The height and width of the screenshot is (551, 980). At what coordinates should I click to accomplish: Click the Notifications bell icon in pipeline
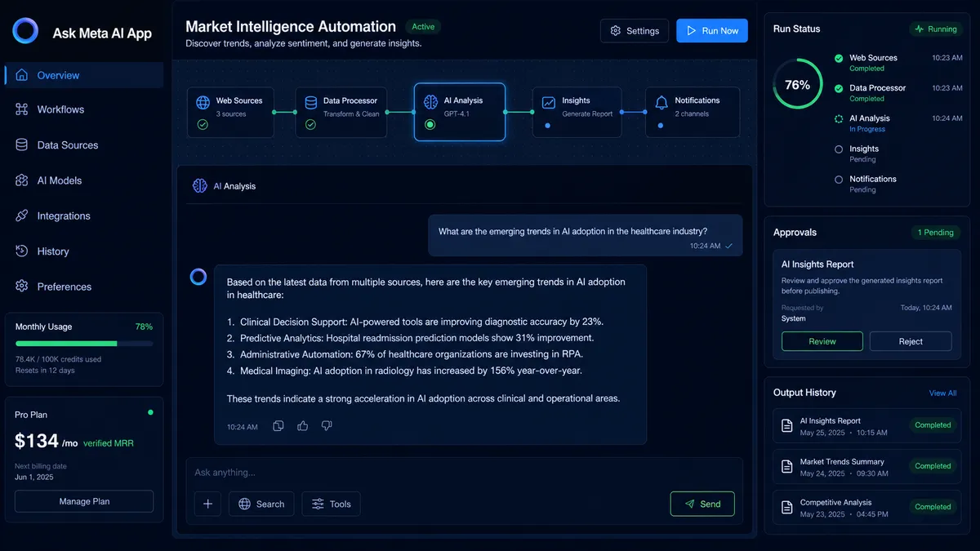click(x=661, y=104)
